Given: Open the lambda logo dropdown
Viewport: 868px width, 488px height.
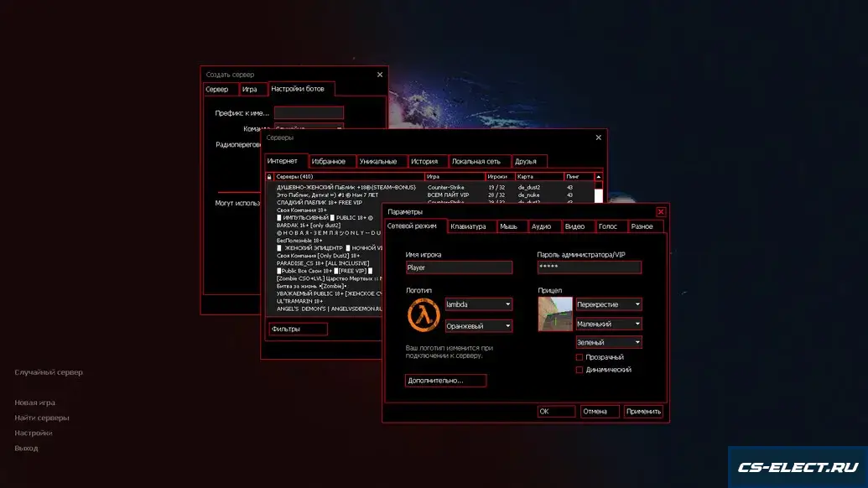Looking at the screenshot, I should click(x=478, y=304).
